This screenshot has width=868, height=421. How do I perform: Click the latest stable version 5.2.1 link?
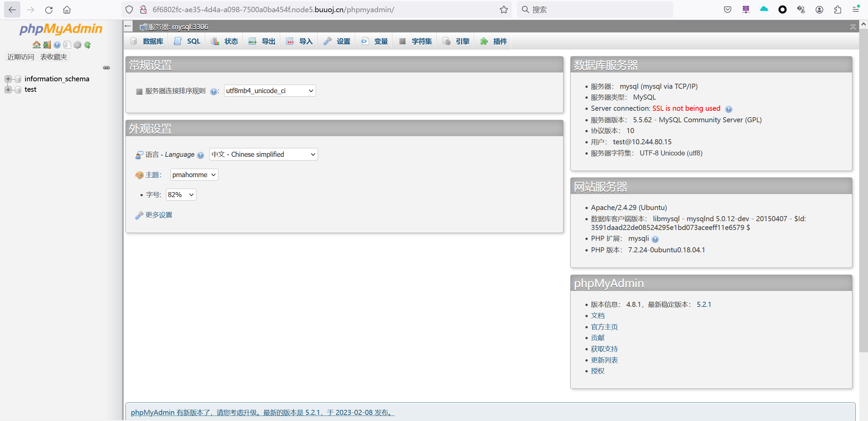[704, 304]
